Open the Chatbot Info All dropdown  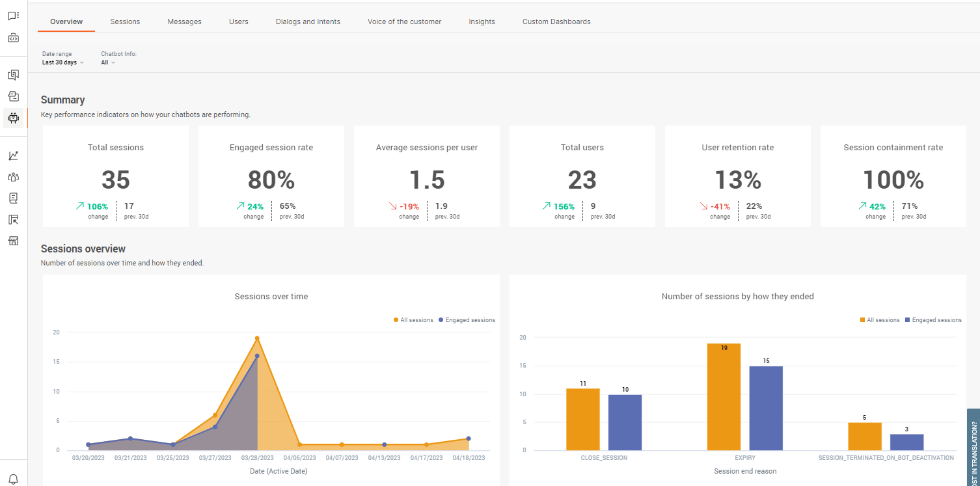tap(108, 62)
